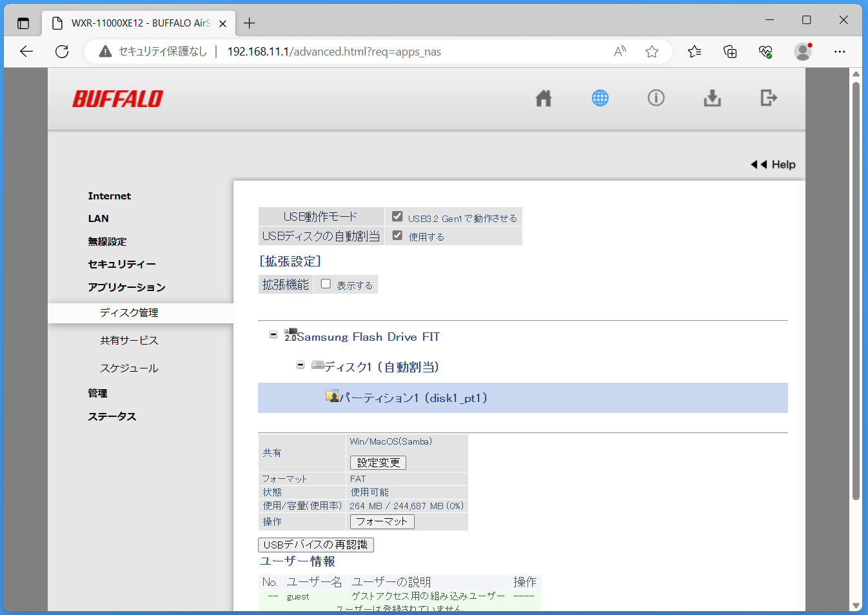Click the 264 MB / 244,687 MB usage value
Image resolution: width=868 pixels, height=615 pixels.
pyautogui.click(x=406, y=506)
